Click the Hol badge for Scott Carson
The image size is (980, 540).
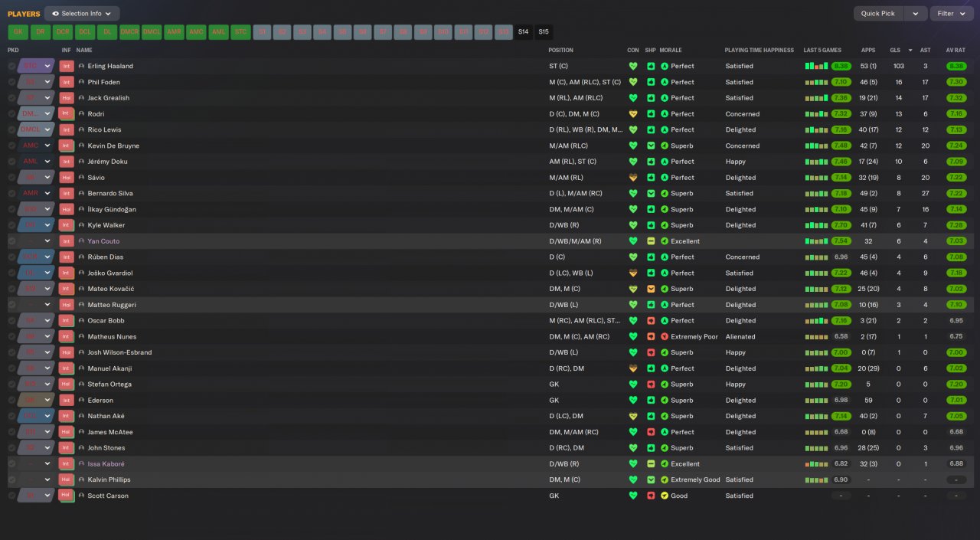click(x=67, y=496)
